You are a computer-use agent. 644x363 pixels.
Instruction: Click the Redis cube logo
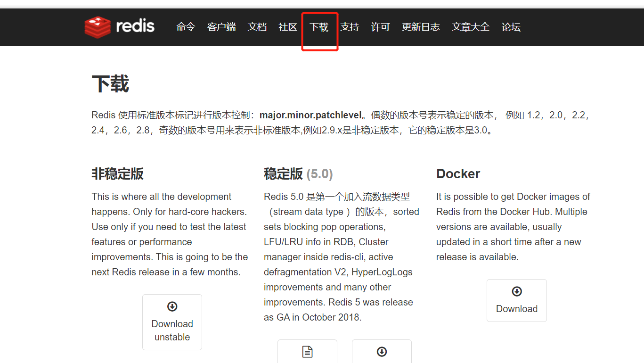tap(98, 27)
